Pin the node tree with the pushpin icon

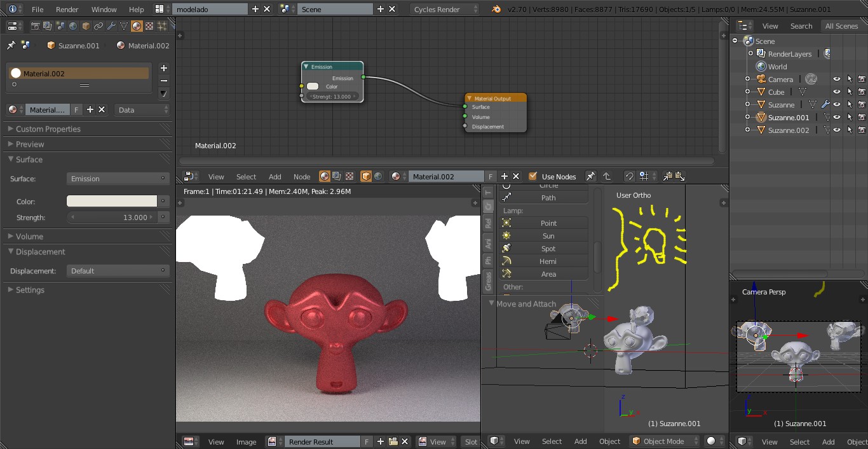[591, 176]
